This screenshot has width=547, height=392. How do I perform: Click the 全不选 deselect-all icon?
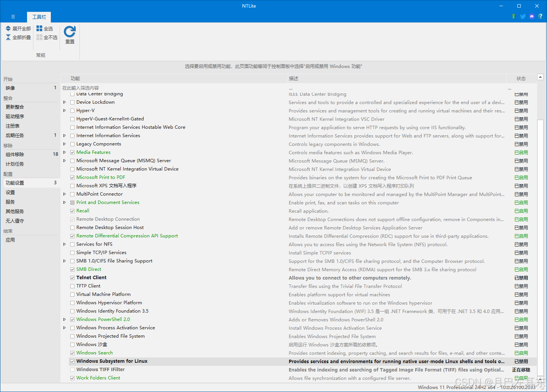coord(39,37)
